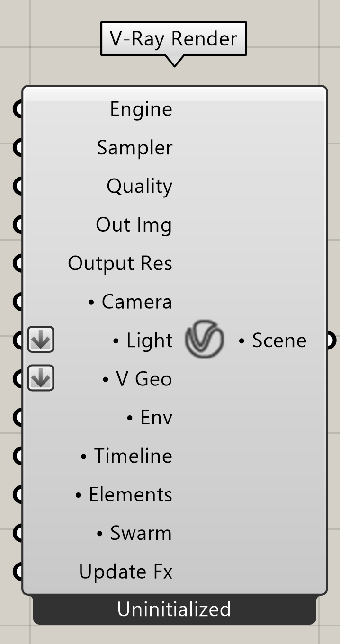This screenshot has height=644, width=340.
Task: Select the Update Fx input label
Action: pyautogui.click(x=125, y=572)
